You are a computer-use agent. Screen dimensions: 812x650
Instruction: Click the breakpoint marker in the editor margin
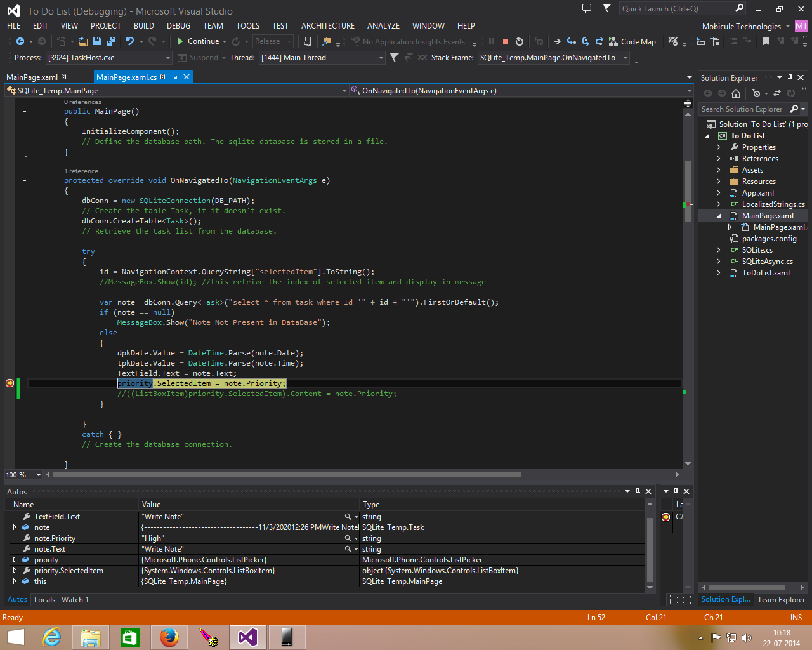click(x=10, y=383)
